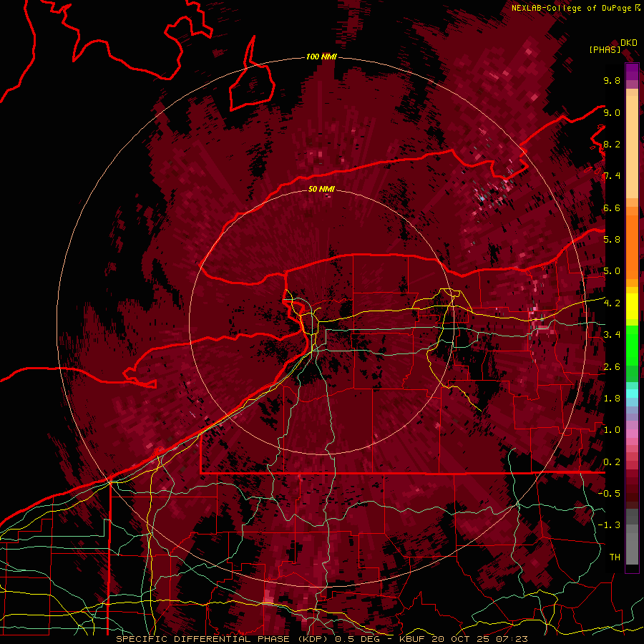Click the 7.4 legend value
Screen dimensions: 644x644
[612, 176]
